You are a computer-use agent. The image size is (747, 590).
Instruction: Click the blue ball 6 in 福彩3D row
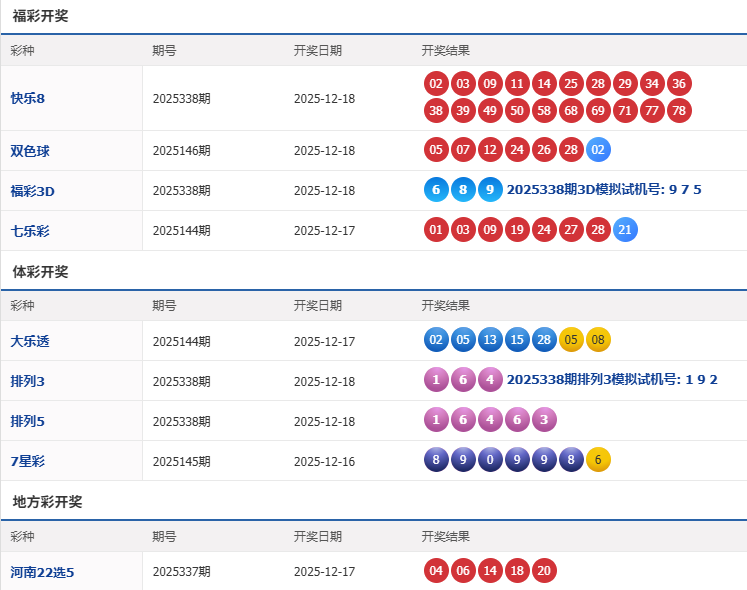(436, 190)
